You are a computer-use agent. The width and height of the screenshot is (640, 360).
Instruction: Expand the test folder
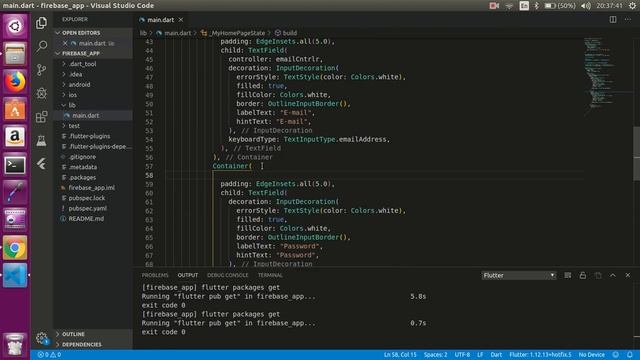(x=93, y=126)
